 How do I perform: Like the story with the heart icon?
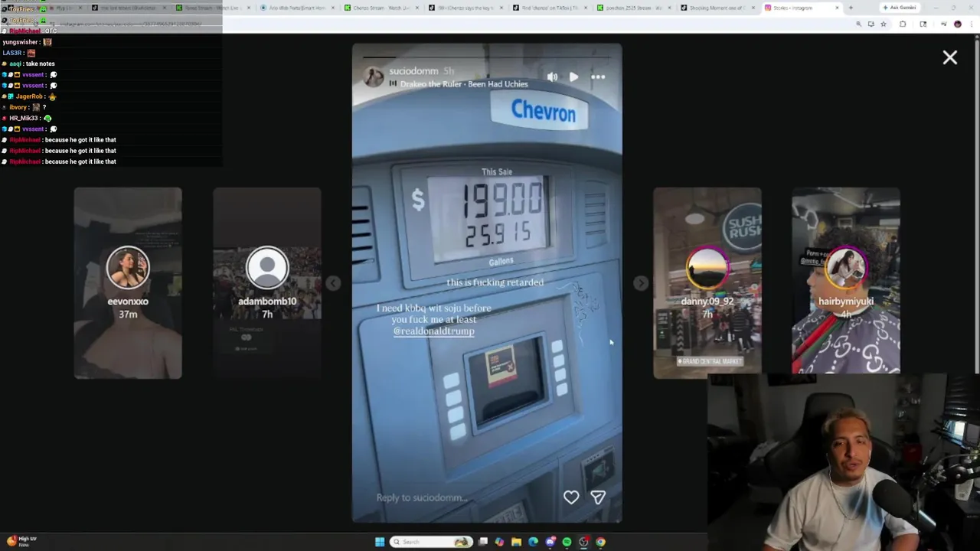[x=571, y=497]
